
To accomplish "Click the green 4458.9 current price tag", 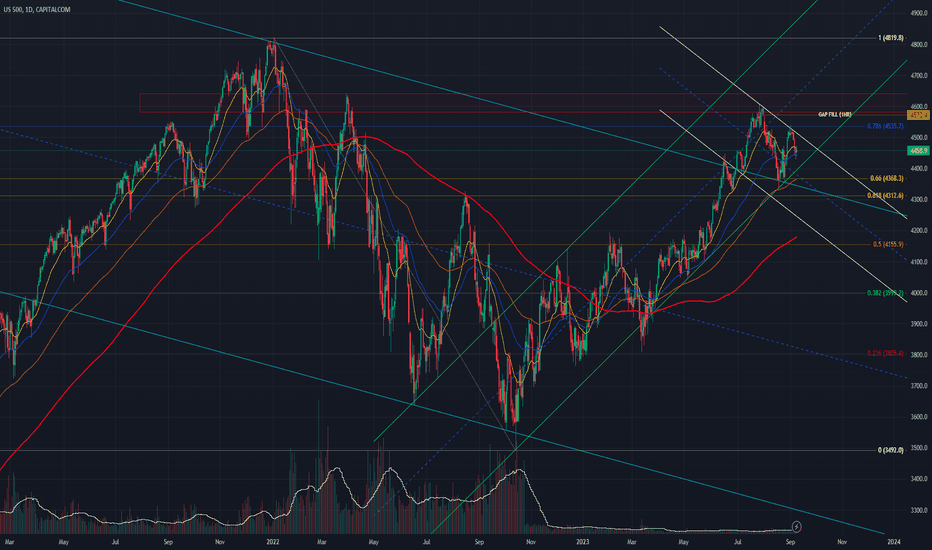I will point(918,151).
